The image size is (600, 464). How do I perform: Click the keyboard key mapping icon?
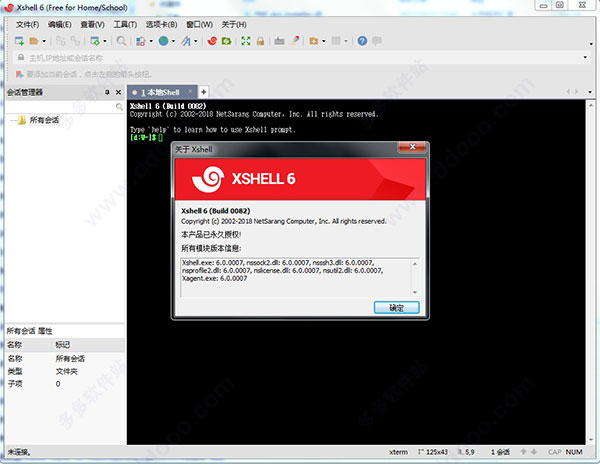point(279,41)
